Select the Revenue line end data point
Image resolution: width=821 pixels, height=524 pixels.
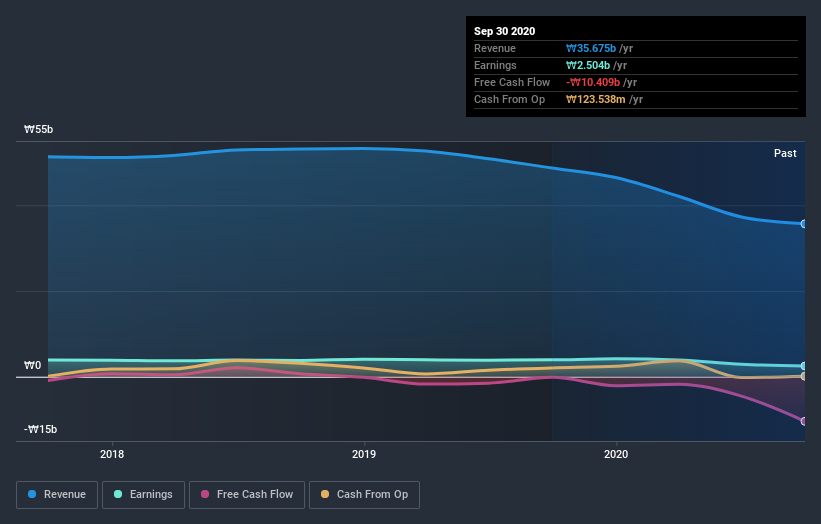pos(804,224)
